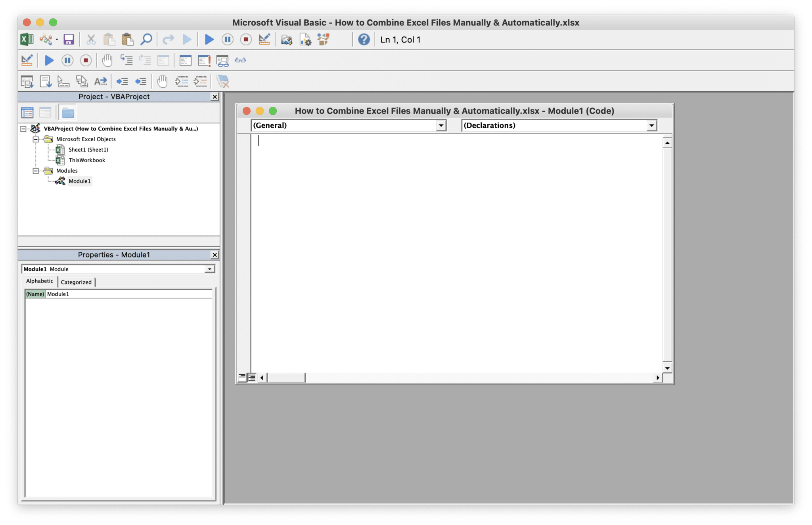The width and height of the screenshot is (812, 525).
Task: Switch to Toggle Folders view in Project panel
Action: [x=68, y=112]
